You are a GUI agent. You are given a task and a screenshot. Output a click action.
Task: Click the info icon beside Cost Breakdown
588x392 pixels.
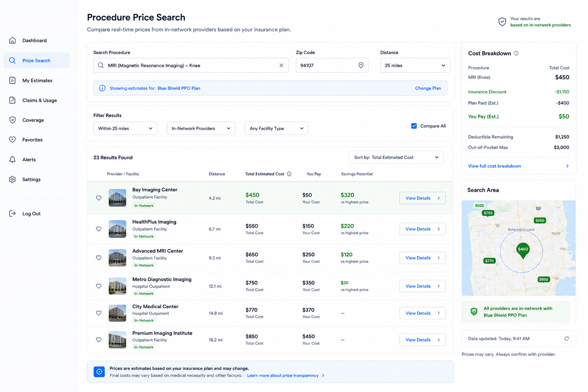[516, 53]
